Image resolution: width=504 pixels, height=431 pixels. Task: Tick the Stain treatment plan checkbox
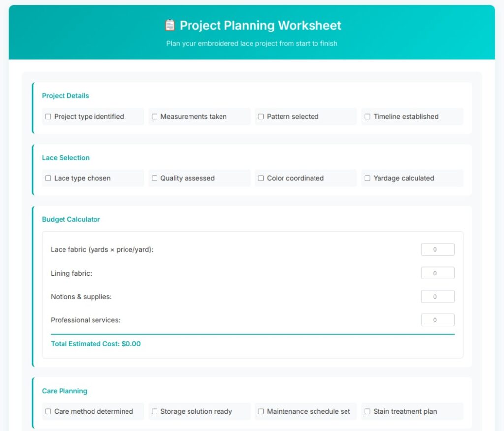(x=367, y=411)
